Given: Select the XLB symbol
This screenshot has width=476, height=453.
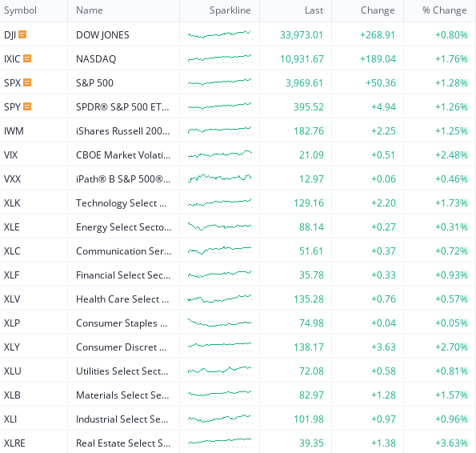Looking at the screenshot, I should click(x=12, y=395).
